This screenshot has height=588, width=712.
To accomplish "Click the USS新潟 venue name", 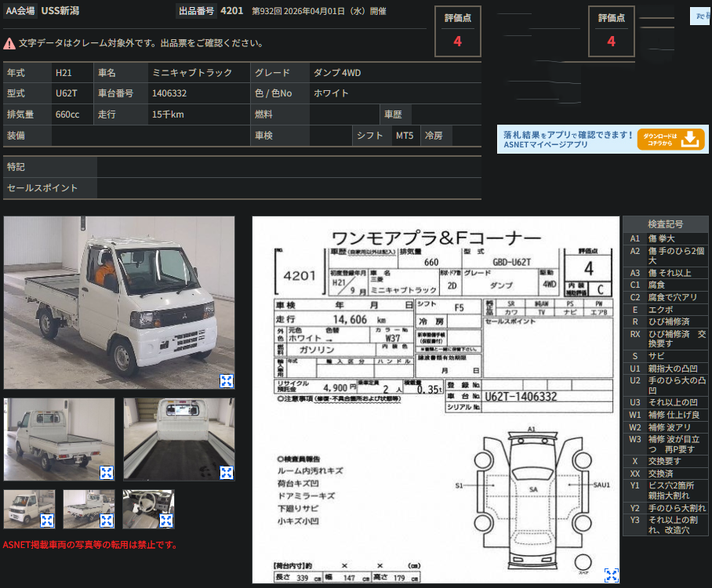I will [x=60, y=11].
